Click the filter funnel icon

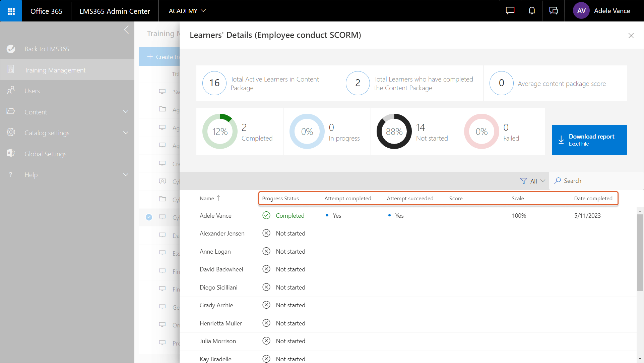pos(523,181)
